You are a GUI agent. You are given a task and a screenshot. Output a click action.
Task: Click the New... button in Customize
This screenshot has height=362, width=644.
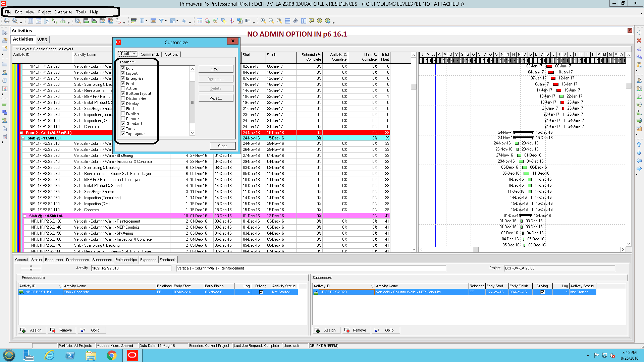click(216, 69)
